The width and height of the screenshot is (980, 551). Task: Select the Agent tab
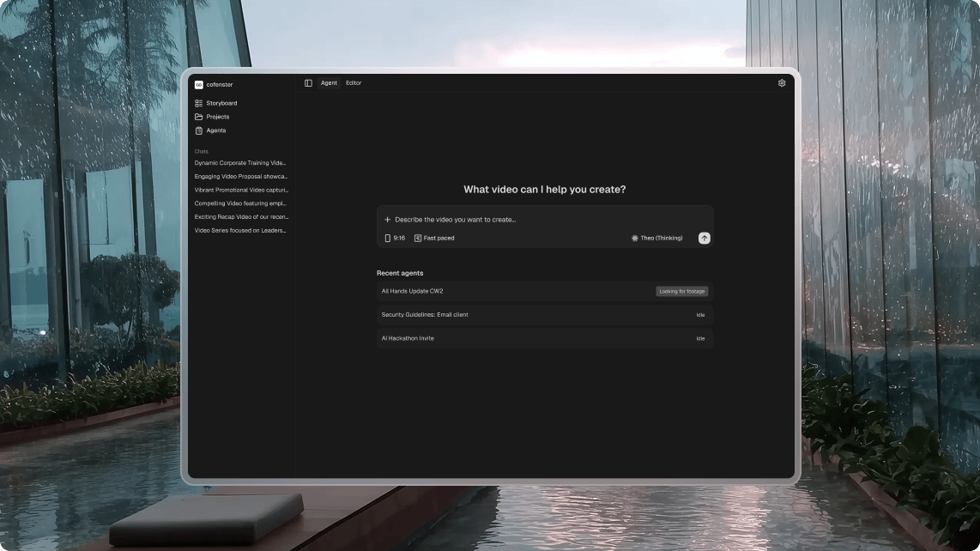[x=328, y=82]
